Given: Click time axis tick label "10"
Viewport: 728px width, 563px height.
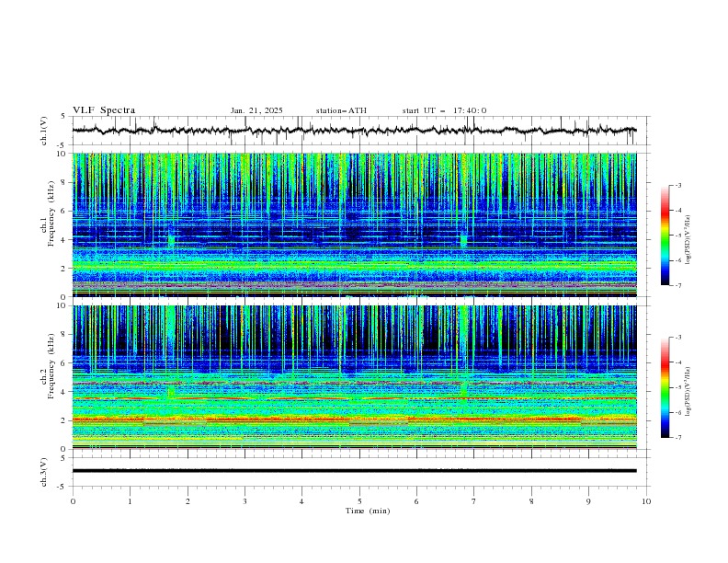Looking at the screenshot, I should [x=646, y=501].
